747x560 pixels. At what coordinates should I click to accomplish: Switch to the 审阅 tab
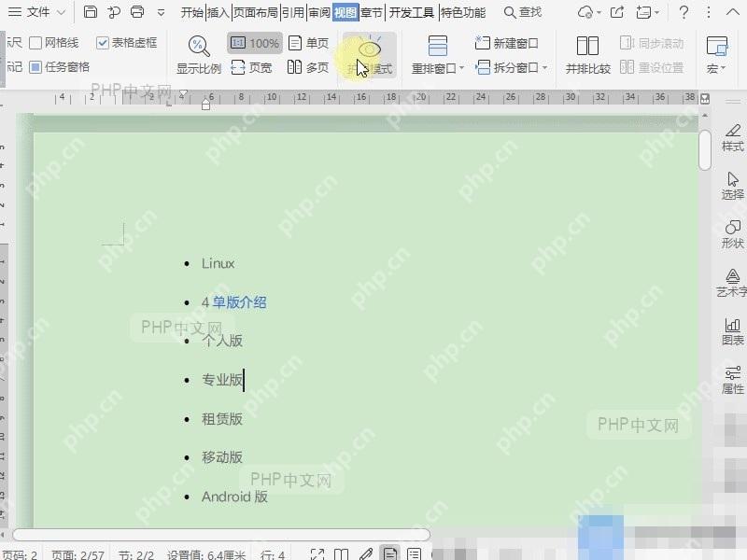[318, 12]
